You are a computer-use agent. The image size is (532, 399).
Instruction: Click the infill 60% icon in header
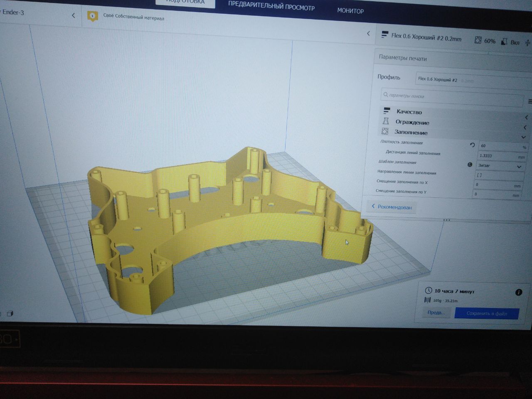point(478,40)
